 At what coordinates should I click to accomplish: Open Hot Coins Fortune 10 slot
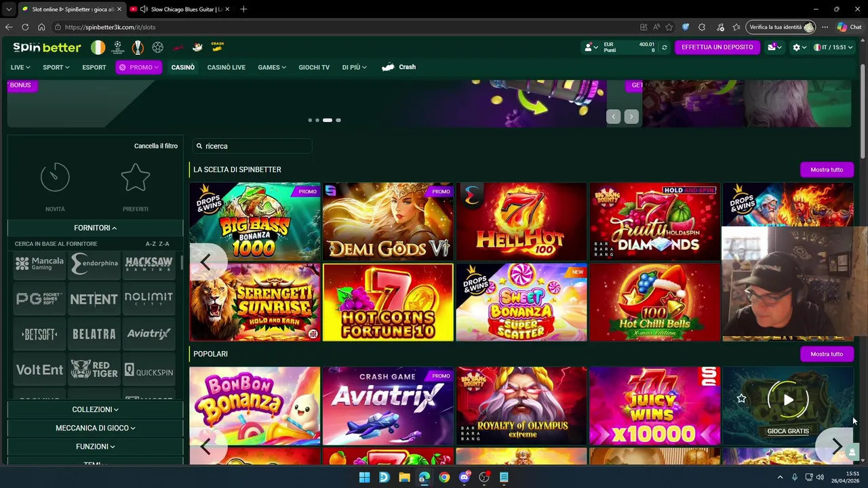[x=388, y=302]
